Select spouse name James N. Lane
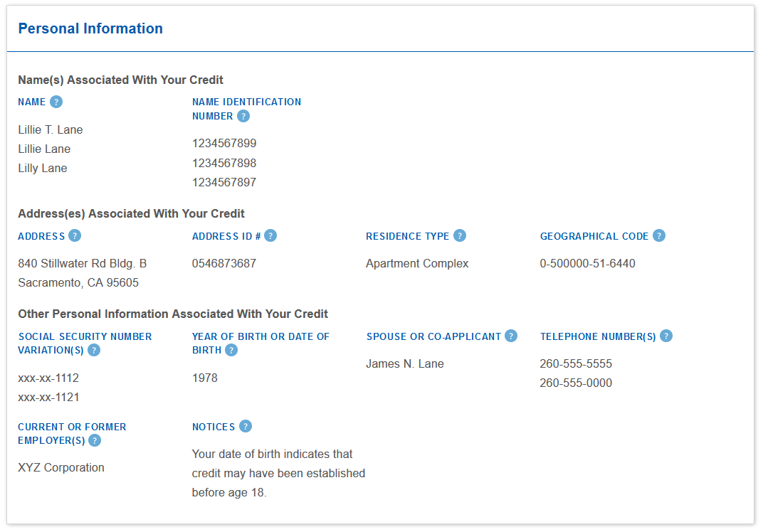Image resolution: width=763 pixels, height=532 pixels. [405, 363]
